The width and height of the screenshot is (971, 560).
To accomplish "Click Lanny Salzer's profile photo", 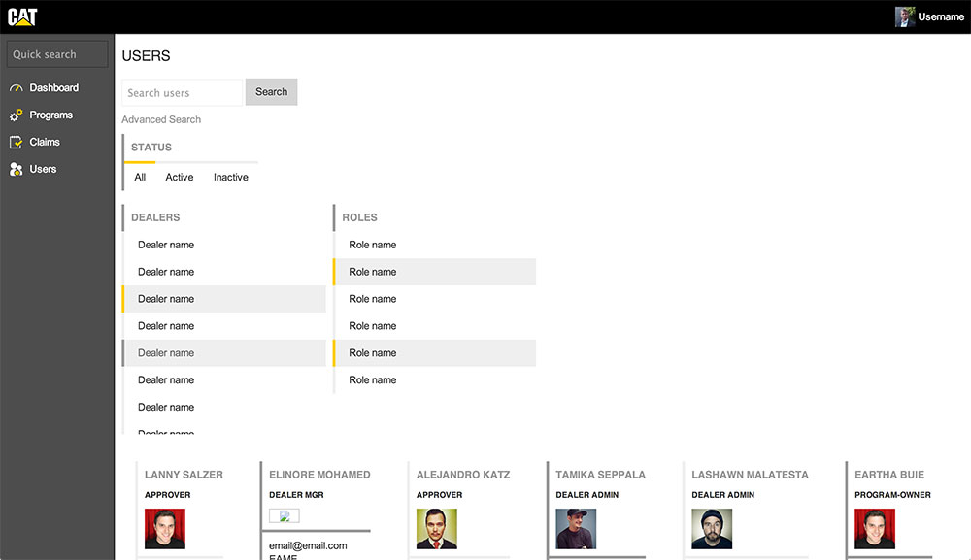I will [165, 529].
